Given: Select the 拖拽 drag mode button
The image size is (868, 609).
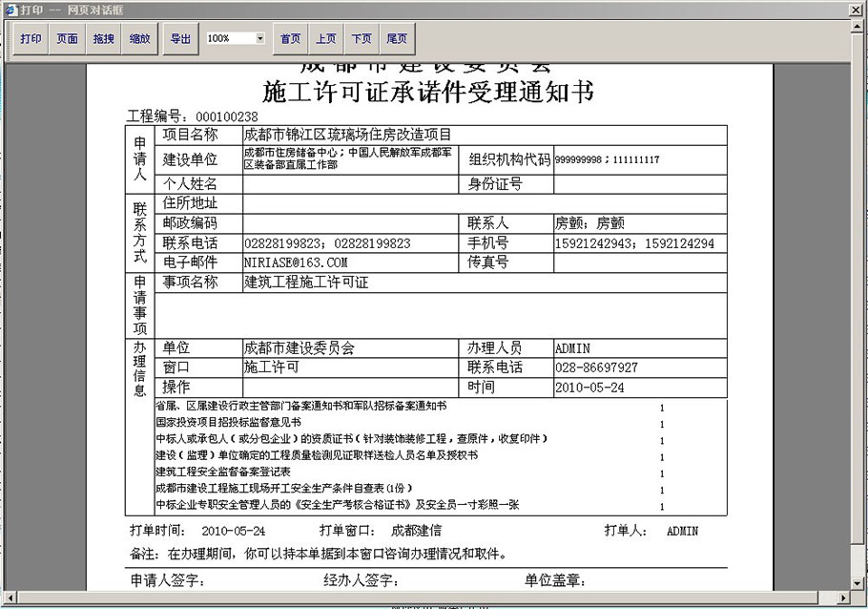Looking at the screenshot, I should click(x=104, y=39).
